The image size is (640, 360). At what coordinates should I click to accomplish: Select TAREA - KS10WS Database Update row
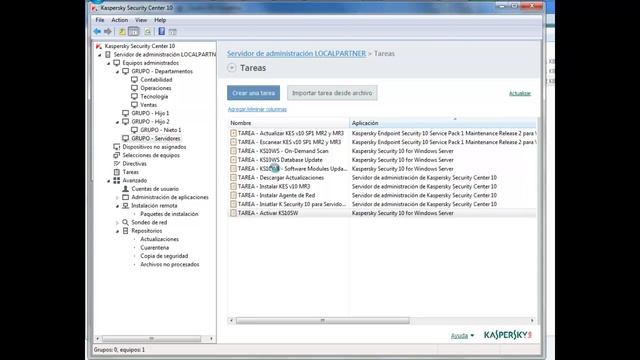pyautogui.click(x=382, y=160)
